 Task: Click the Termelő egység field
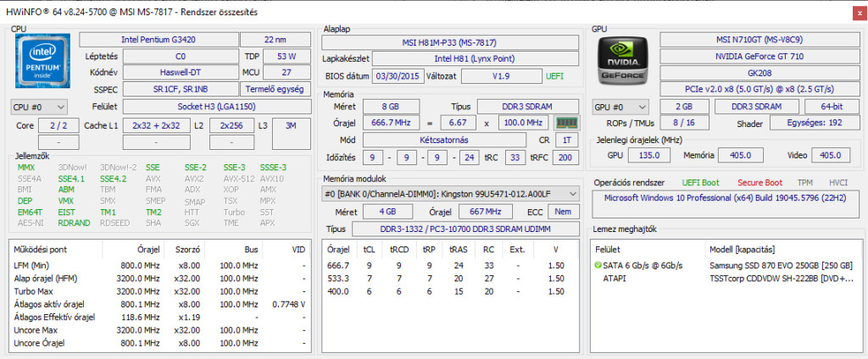click(x=275, y=89)
